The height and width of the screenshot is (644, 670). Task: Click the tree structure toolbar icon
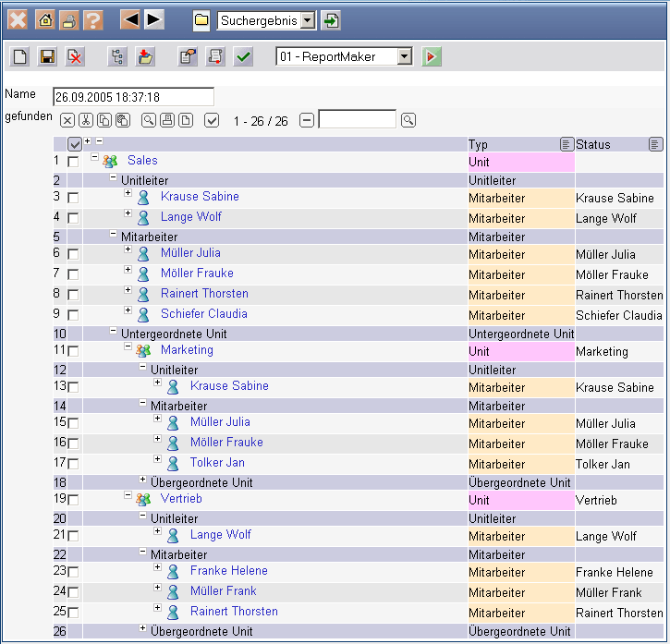point(117,57)
